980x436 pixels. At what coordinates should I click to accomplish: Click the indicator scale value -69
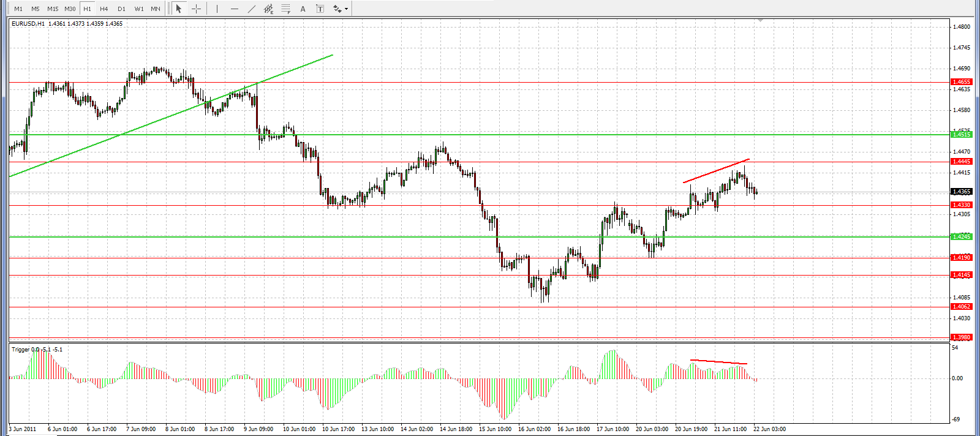[956, 419]
